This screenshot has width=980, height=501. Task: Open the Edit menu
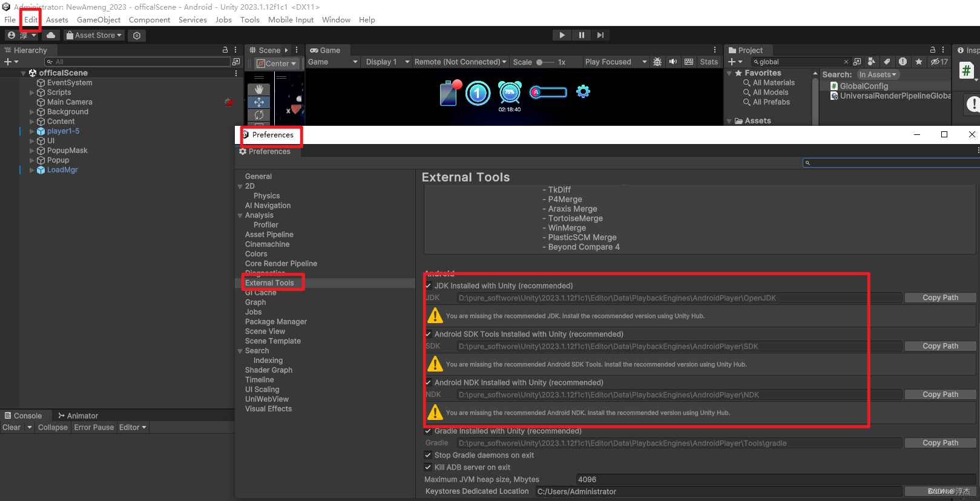tap(31, 19)
